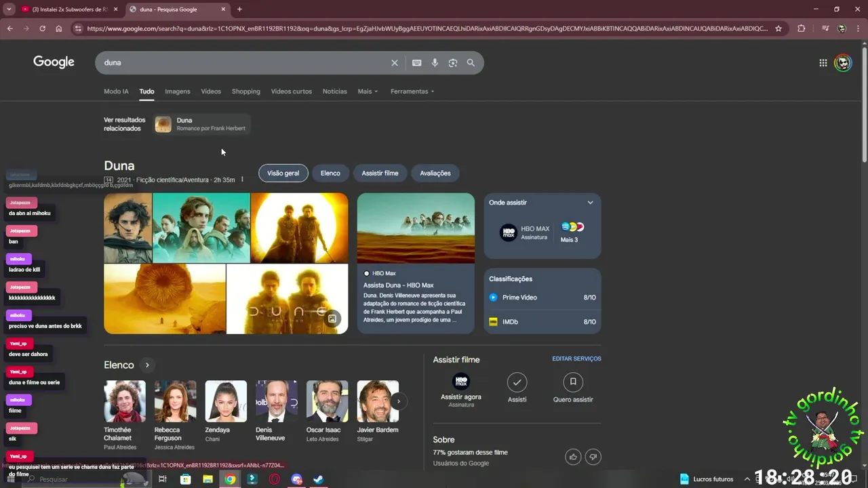Image resolution: width=868 pixels, height=488 pixels.
Task: Open Prime Video 8/10 rating row
Action: [x=542, y=298]
